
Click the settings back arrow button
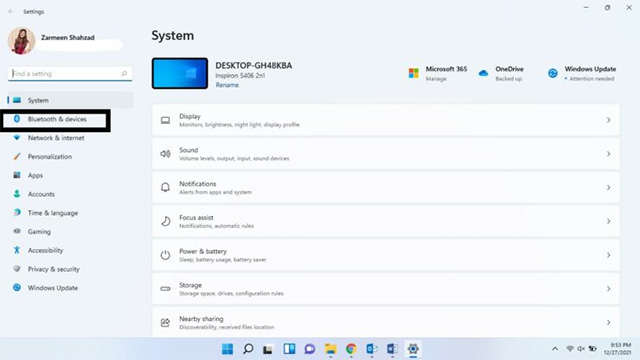11,11
